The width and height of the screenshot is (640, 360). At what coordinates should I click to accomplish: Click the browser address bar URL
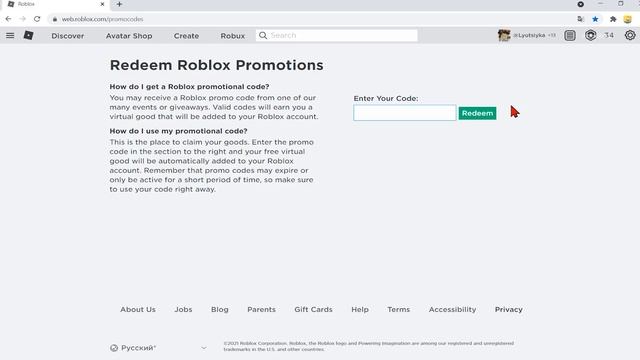102,19
